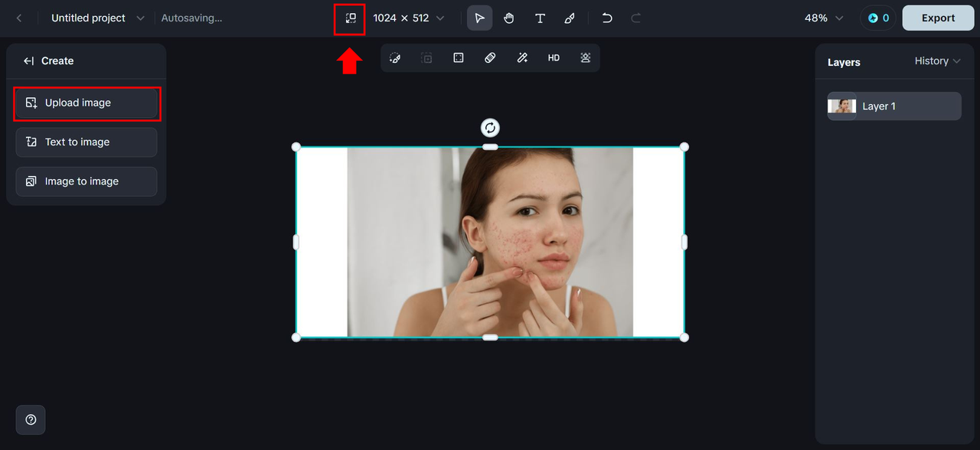Click the right middle edge handle of image
This screenshot has width=980, height=450.
tap(684, 242)
